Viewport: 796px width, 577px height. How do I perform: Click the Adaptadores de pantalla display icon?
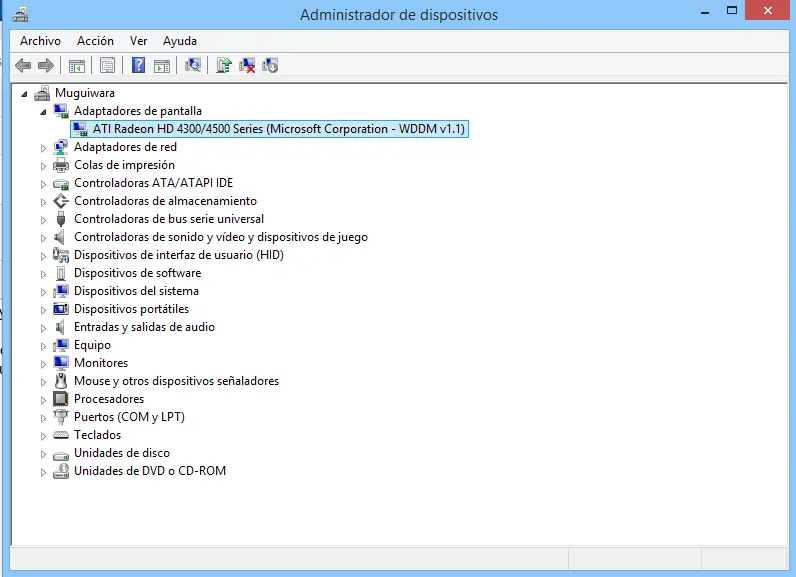point(61,111)
